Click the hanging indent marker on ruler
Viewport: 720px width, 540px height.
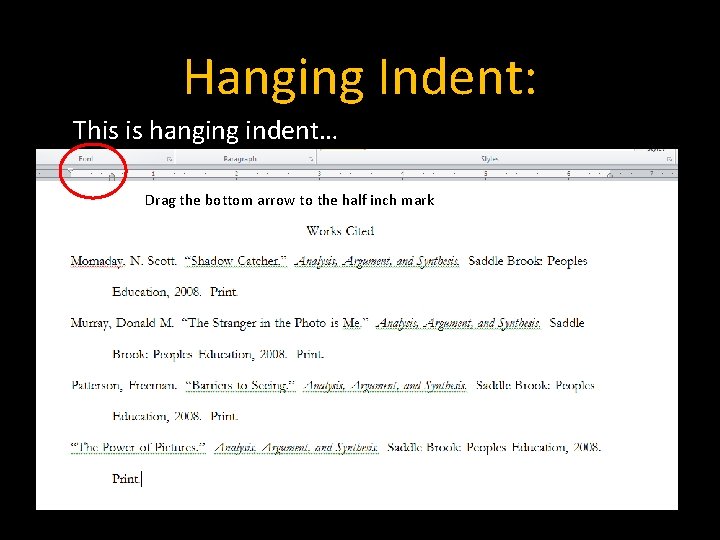point(112,177)
